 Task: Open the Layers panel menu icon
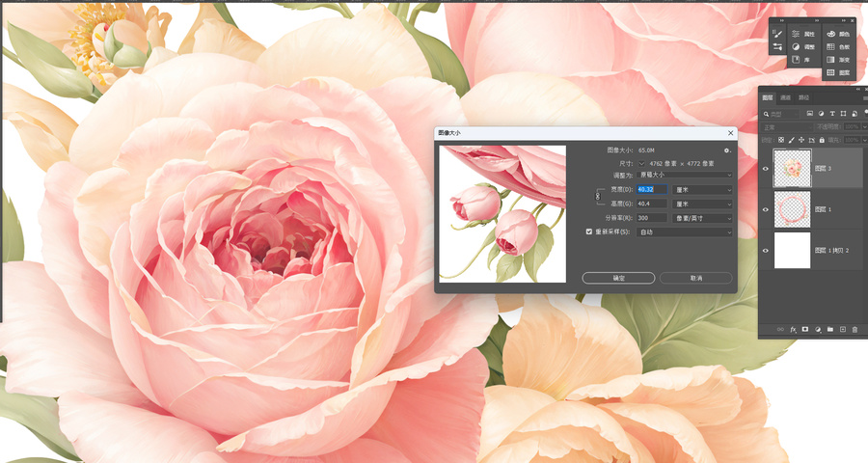865,98
